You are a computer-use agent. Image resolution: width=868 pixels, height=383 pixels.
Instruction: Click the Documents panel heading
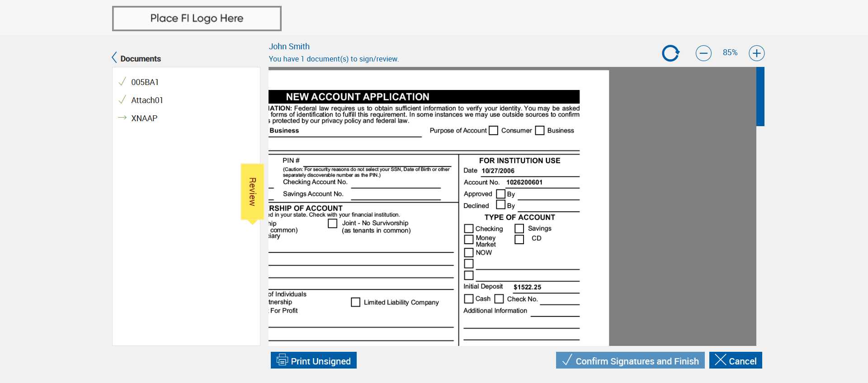tap(141, 59)
